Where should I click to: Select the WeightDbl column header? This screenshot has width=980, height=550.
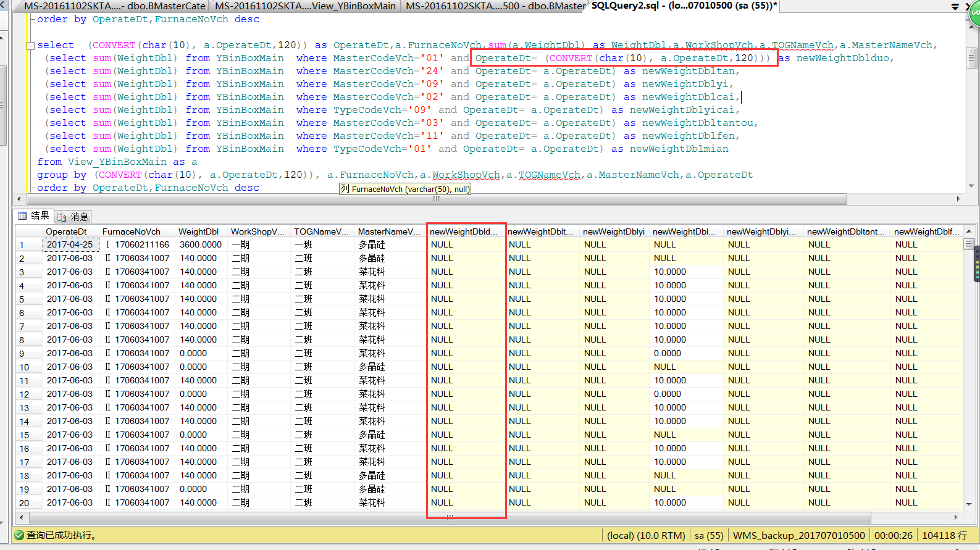pyautogui.click(x=202, y=231)
